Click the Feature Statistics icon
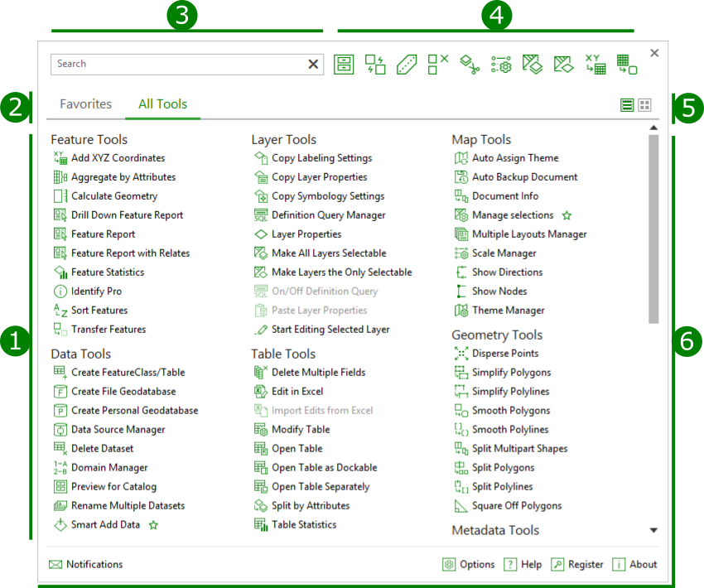 point(60,272)
